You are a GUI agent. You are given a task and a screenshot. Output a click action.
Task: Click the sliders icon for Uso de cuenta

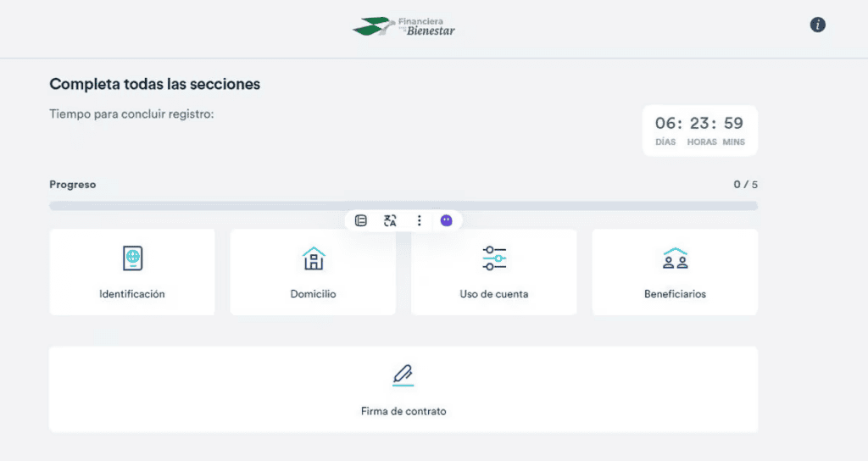point(493,258)
